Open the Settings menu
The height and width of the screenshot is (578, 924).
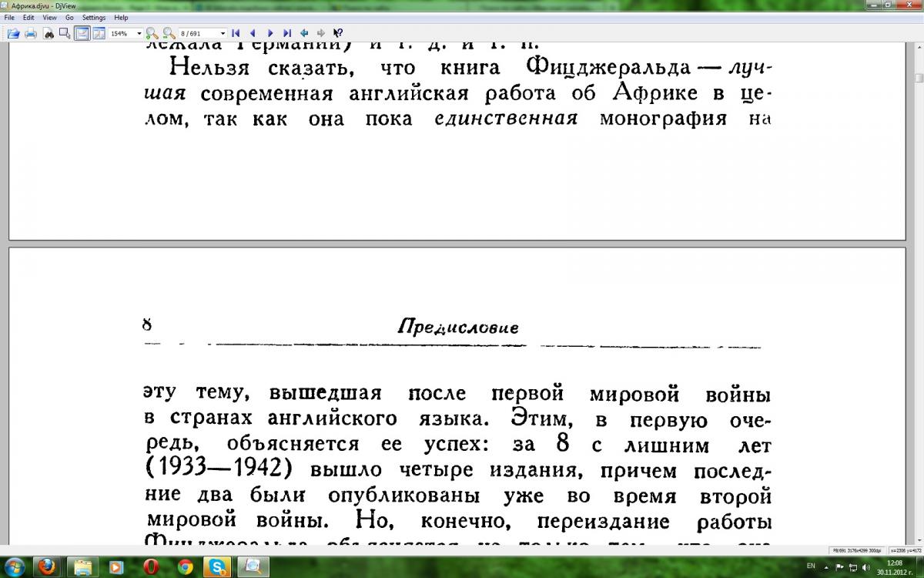94,17
